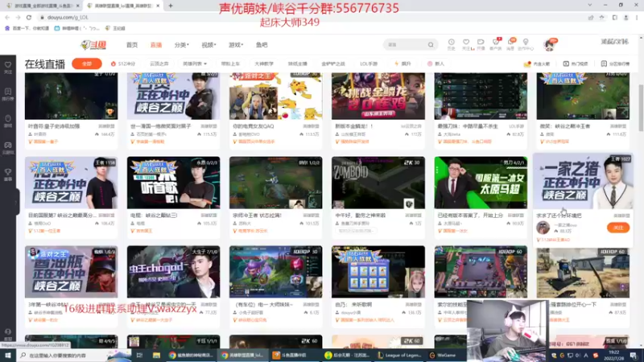Select the 新人 filter
Image resolution: width=644 pixels, height=362 pixels.
click(436, 64)
